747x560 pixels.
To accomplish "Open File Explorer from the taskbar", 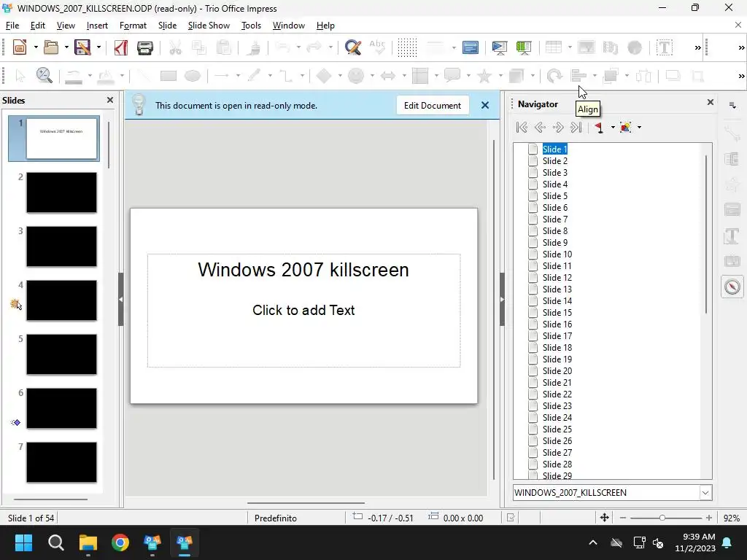I will (88, 542).
